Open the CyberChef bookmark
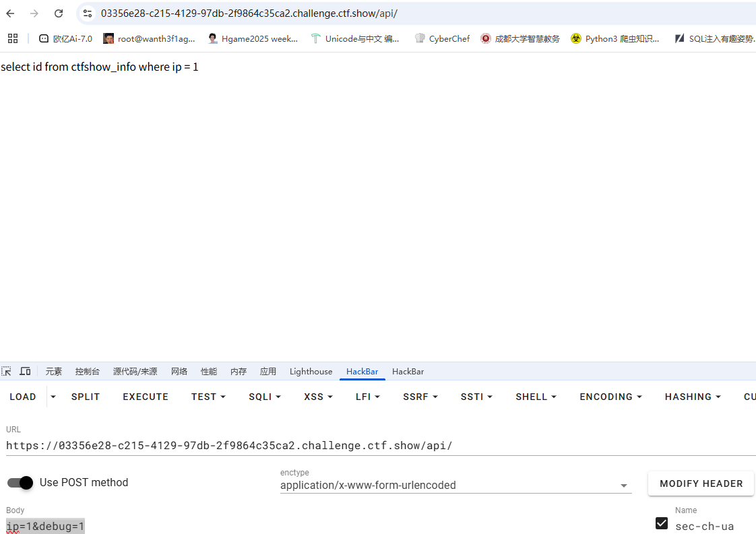 (442, 38)
